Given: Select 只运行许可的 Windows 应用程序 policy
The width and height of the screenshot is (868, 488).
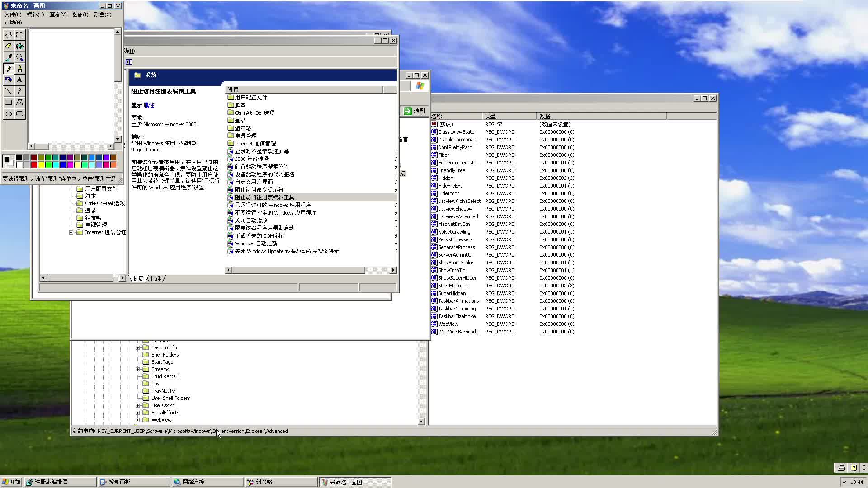Looking at the screenshot, I should (x=273, y=205).
